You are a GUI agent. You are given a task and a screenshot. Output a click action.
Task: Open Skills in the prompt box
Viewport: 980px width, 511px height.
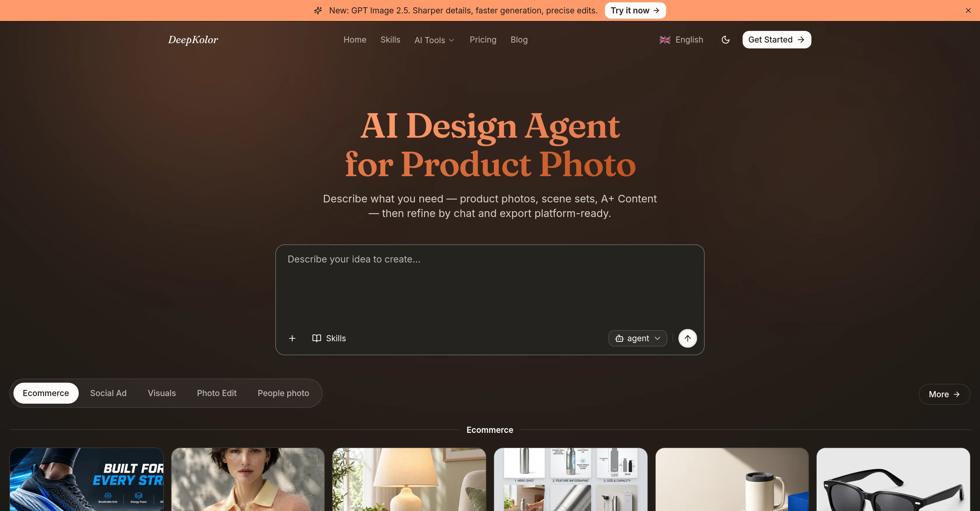point(329,338)
